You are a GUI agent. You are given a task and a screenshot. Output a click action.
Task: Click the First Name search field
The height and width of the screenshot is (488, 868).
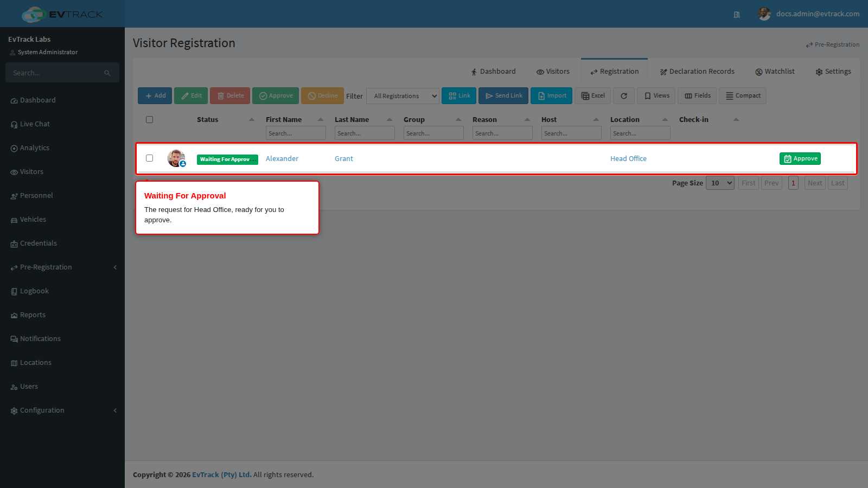[x=296, y=133]
